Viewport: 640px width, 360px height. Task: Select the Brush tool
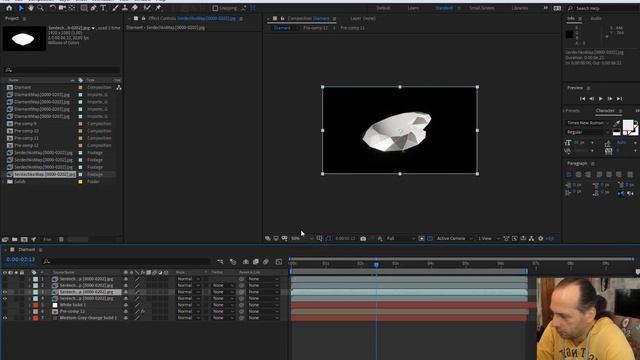(x=115, y=8)
